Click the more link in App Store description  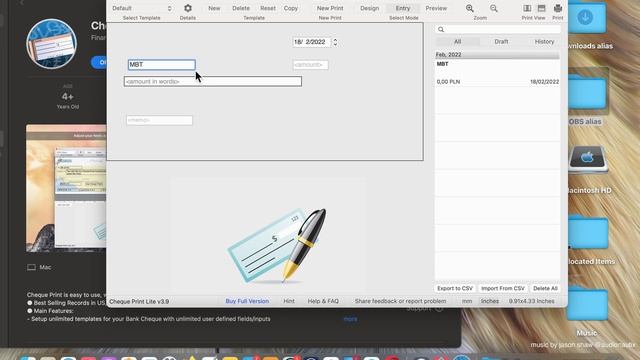tap(350, 319)
